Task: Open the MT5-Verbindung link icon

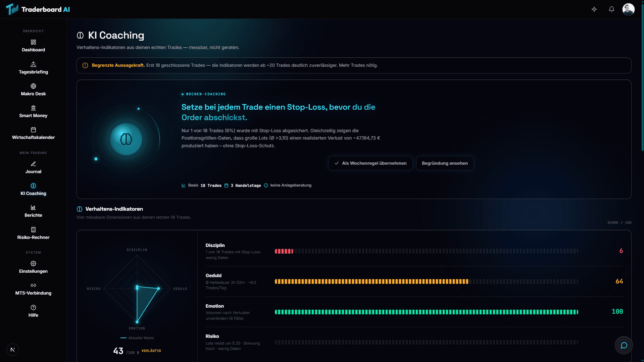Action: click(x=33, y=286)
